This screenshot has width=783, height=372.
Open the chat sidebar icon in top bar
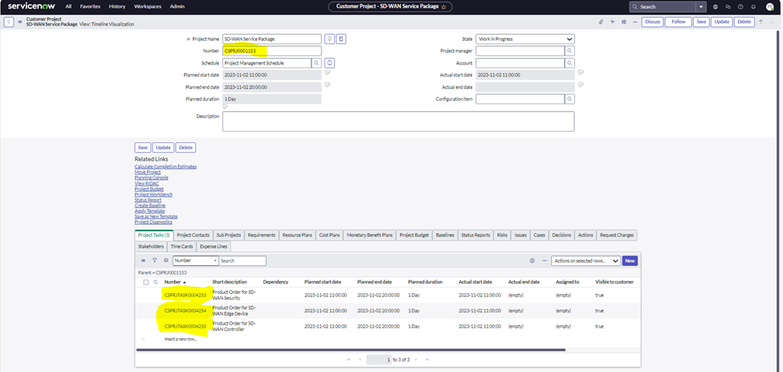(728, 7)
